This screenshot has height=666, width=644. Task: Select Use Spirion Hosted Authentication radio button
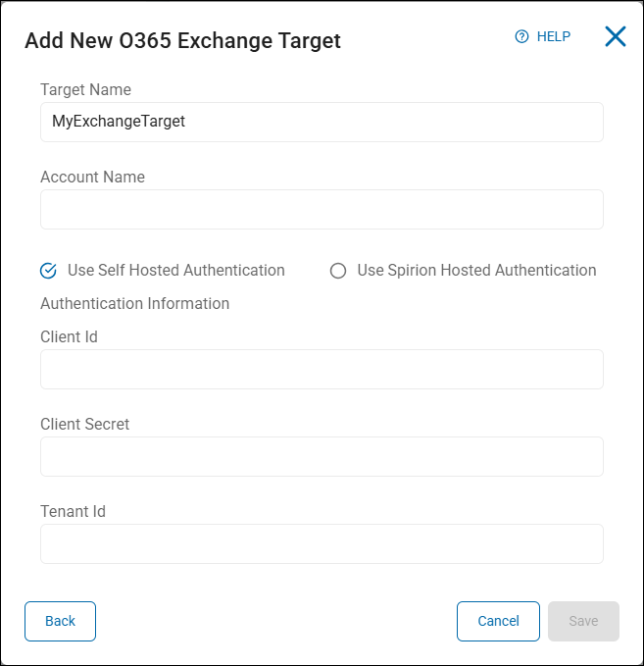338,271
